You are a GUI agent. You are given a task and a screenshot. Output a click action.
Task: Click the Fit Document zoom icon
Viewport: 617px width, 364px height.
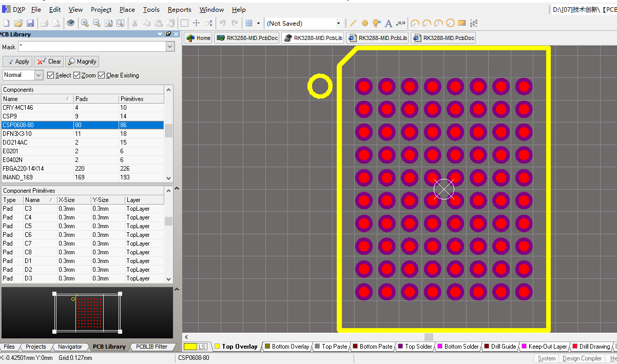coord(108,23)
